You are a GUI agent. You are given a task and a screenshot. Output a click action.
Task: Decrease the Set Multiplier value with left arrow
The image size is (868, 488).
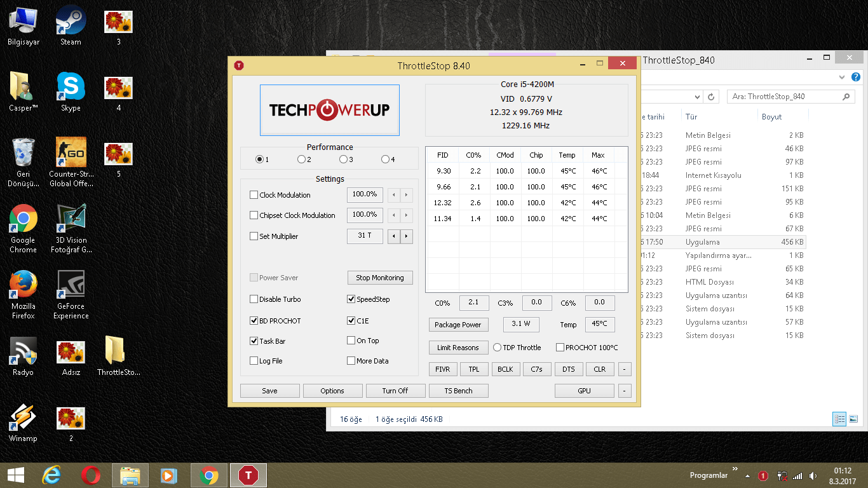tap(394, 236)
